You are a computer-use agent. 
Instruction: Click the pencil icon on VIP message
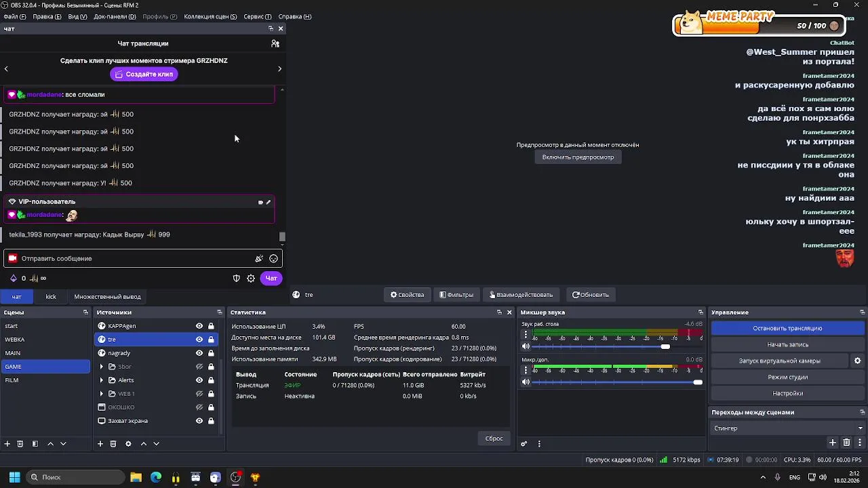point(268,202)
